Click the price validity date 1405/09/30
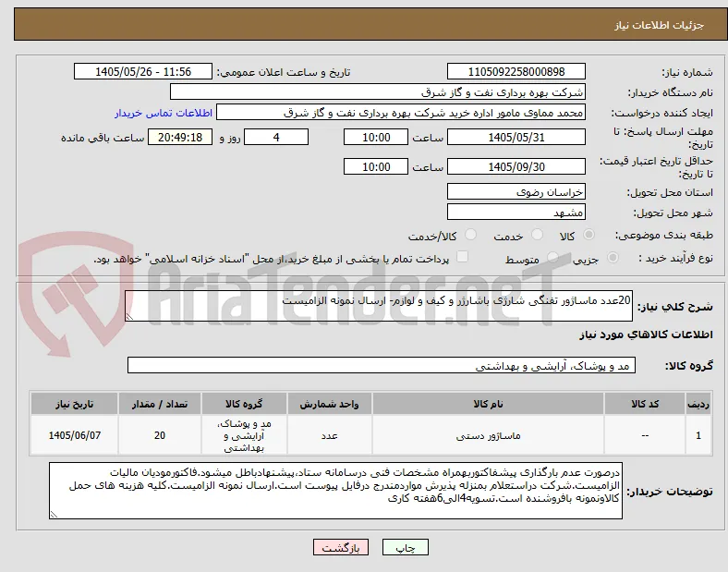 [x=516, y=166]
